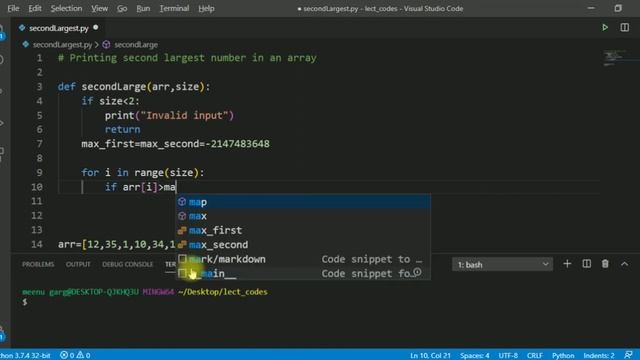Run the Python file with play button
This screenshot has height=360, width=640.
click(x=605, y=27)
